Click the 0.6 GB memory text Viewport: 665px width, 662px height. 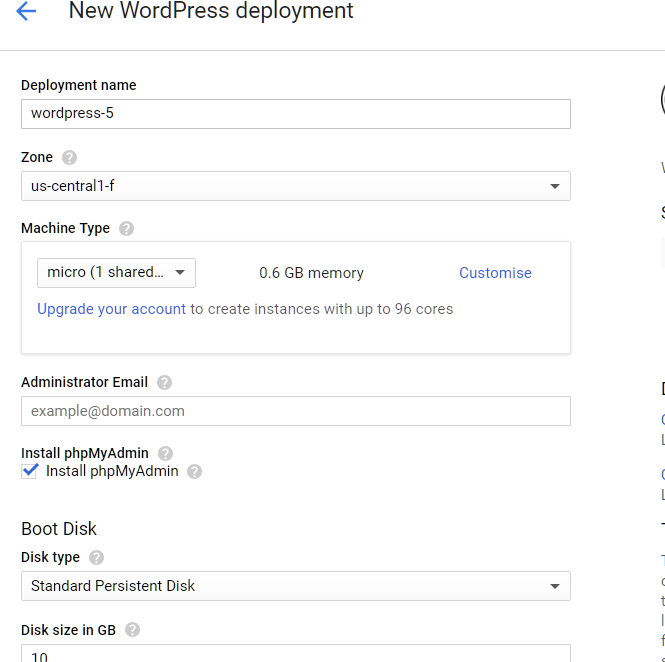click(x=311, y=273)
